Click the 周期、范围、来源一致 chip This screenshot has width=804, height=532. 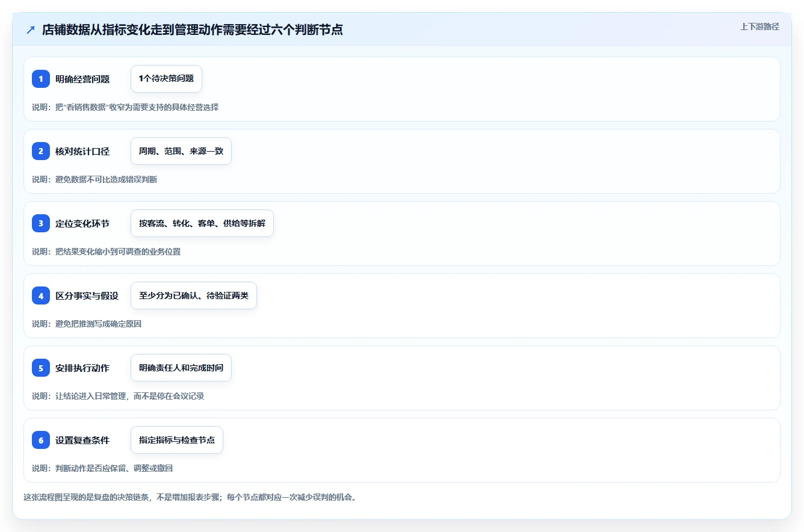click(181, 151)
